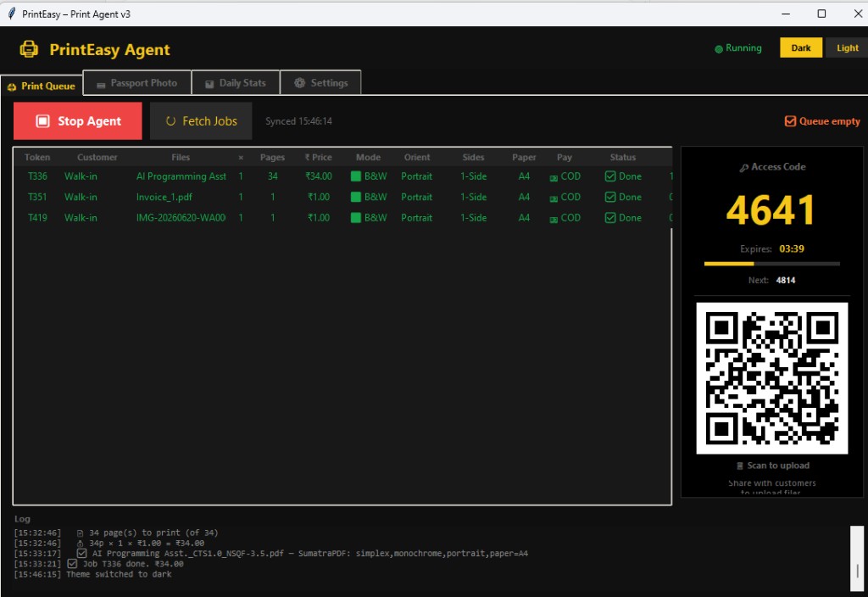Click the green Running status dot
The image size is (868, 597).
(719, 48)
